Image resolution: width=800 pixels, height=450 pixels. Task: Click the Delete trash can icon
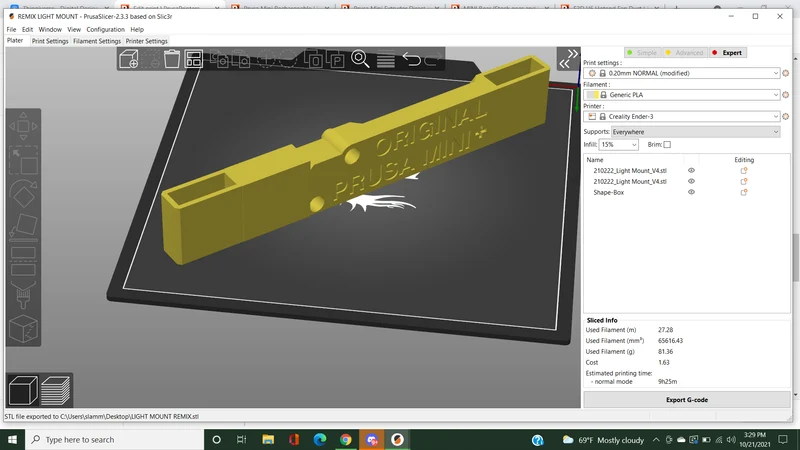click(172, 59)
